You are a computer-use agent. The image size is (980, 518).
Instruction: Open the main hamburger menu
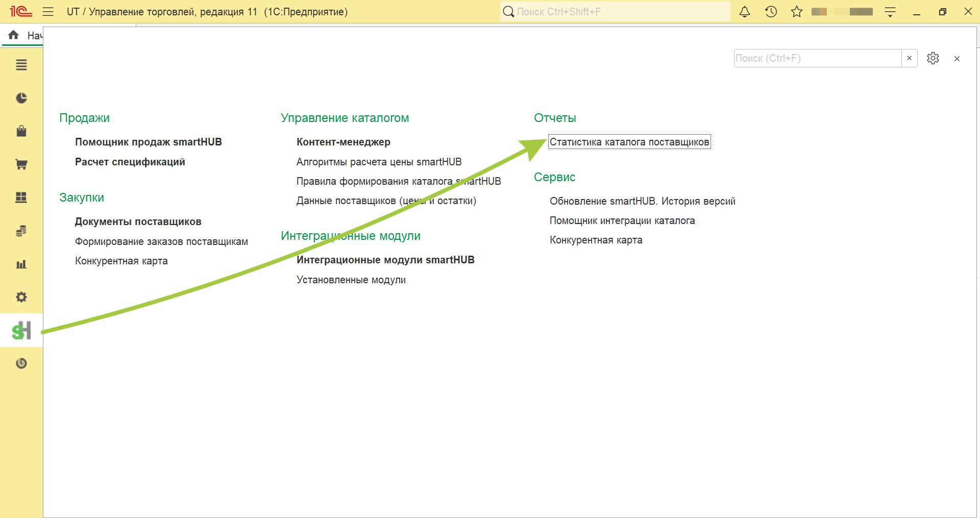(48, 12)
